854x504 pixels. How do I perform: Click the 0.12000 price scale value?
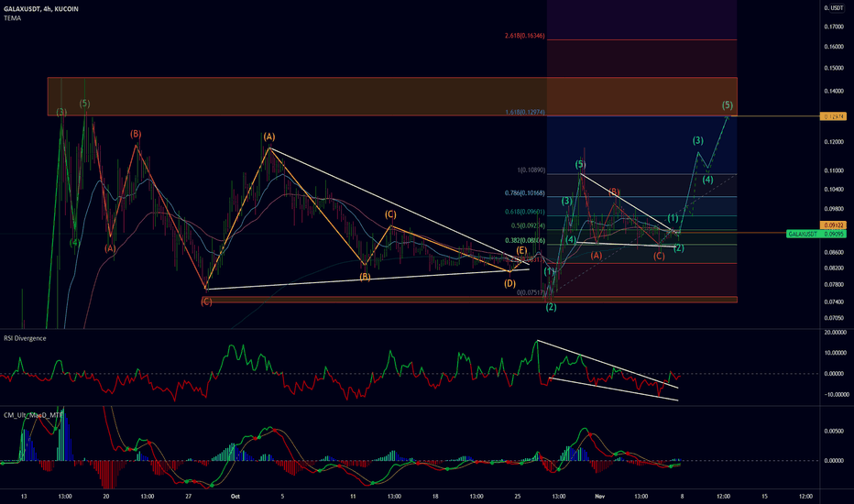(x=834, y=142)
